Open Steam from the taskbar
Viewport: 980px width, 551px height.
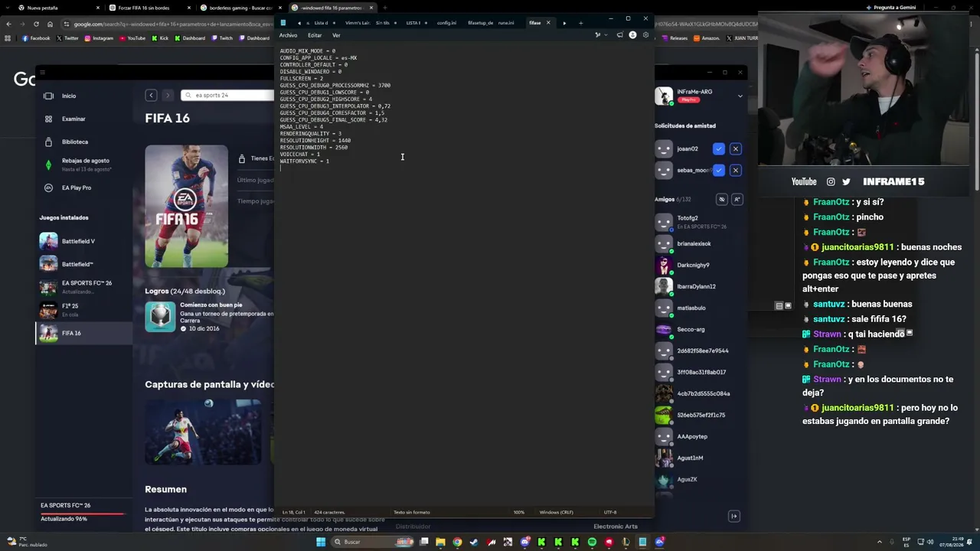coord(474,542)
